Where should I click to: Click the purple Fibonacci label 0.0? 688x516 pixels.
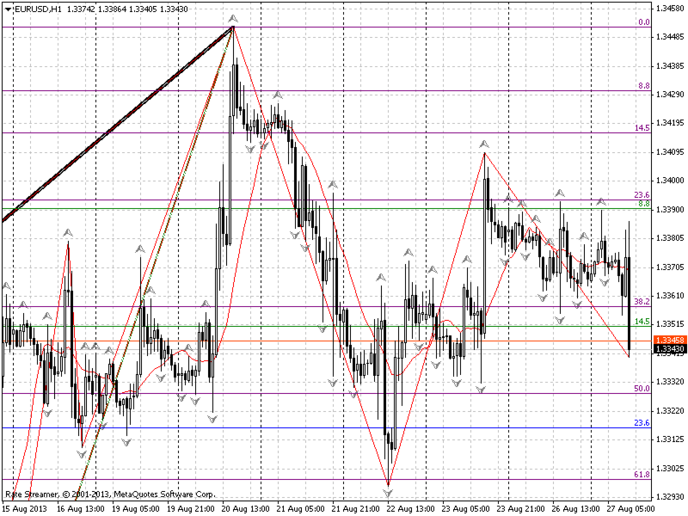[x=644, y=22]
